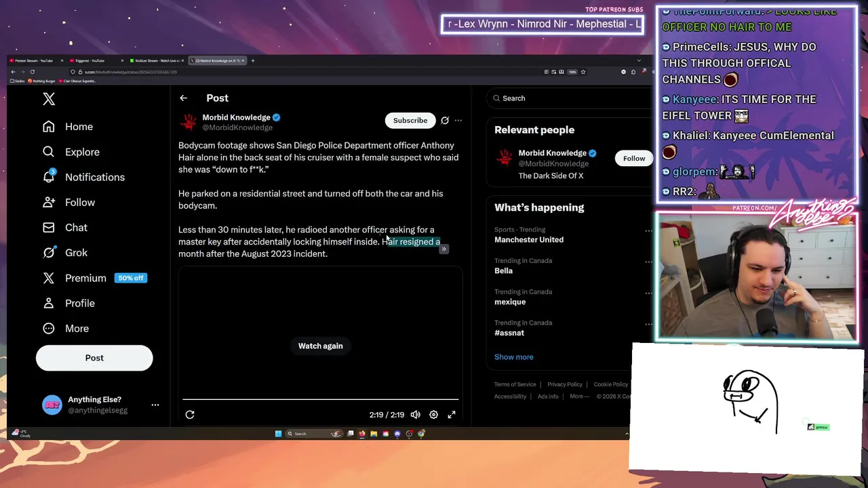Viewport: 868px width, 488px height.
Task: Click the Profile icon in sidebar
Action: [49, 303]
